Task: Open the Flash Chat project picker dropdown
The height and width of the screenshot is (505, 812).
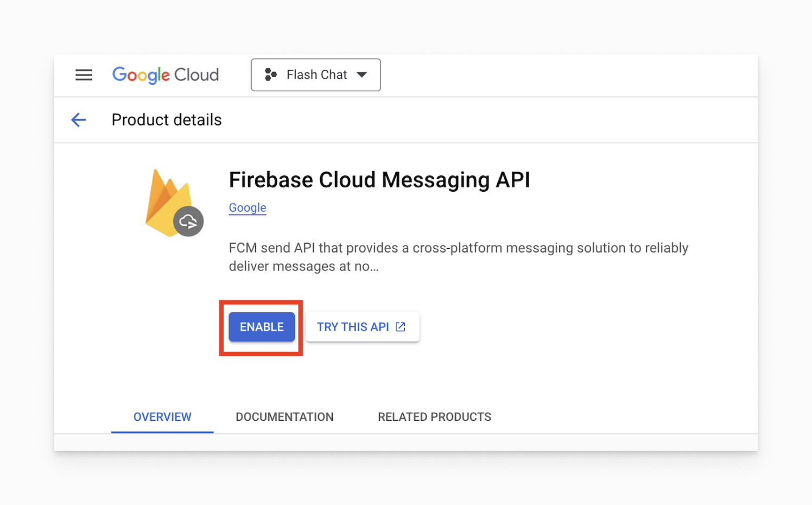Action: coord(316,74)
